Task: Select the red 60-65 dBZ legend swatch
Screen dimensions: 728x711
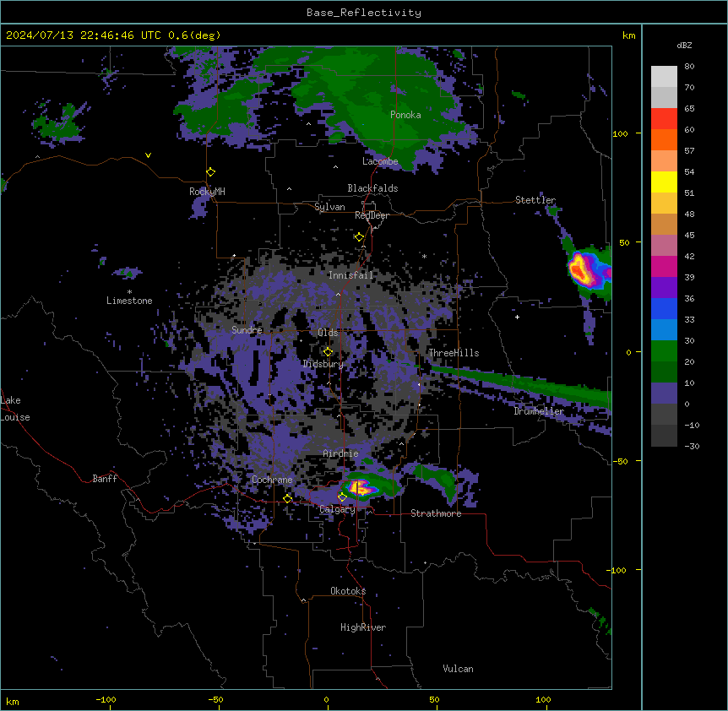Action: point(664,119)
